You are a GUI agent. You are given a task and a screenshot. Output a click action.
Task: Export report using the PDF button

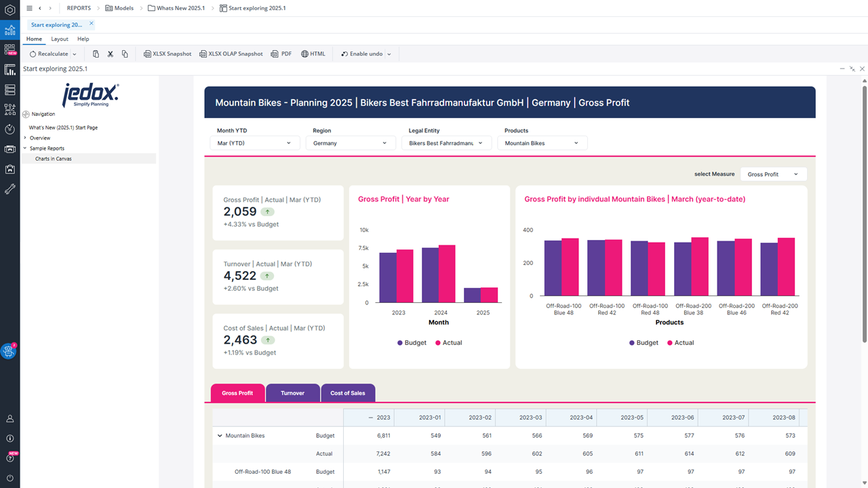click(281, 54)
